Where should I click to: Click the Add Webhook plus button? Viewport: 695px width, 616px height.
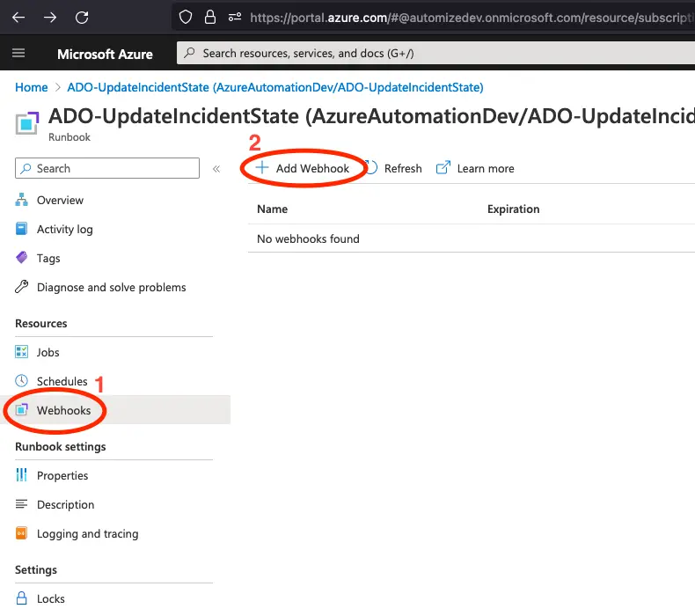point(303,168)
